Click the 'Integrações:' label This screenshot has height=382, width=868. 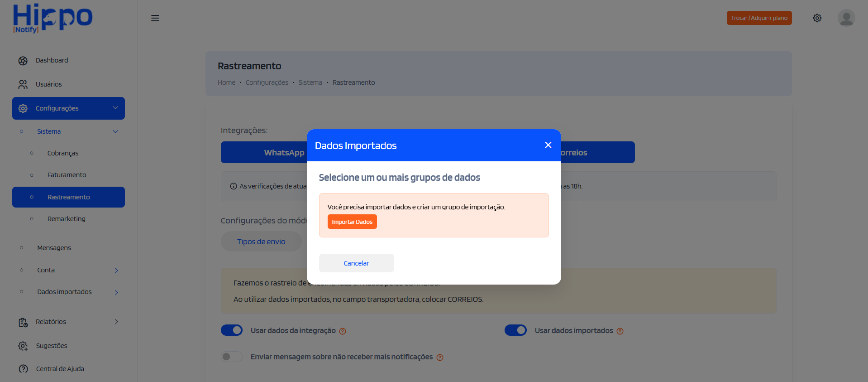pyautogui.click(x=244, y=131)
